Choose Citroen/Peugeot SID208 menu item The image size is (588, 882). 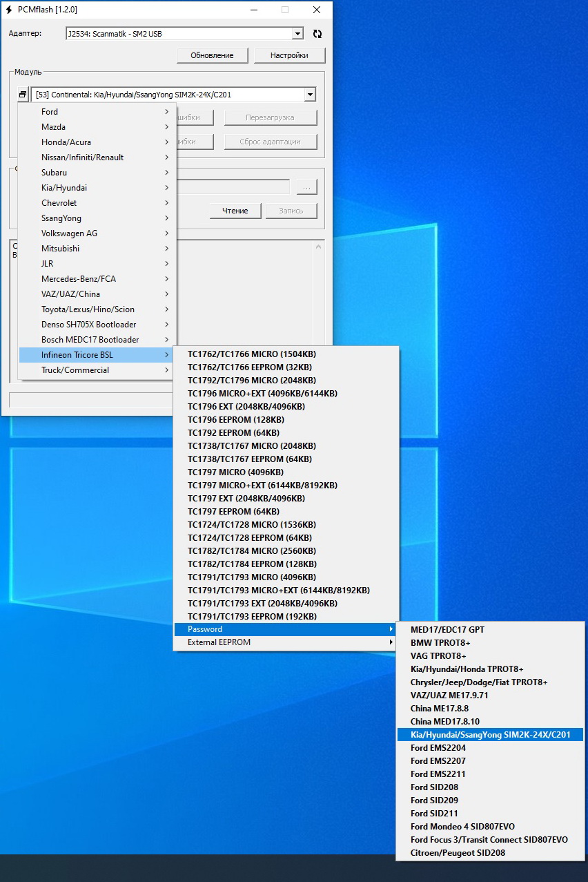pyautogui.click(x=458, y=853)
